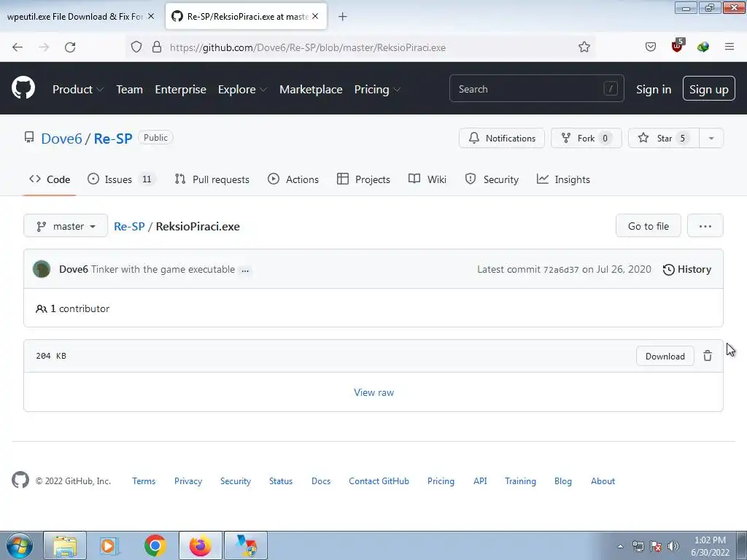The height and width of the screenshot is (560, 747).
Task: View the file History
Action: [687, 269]
